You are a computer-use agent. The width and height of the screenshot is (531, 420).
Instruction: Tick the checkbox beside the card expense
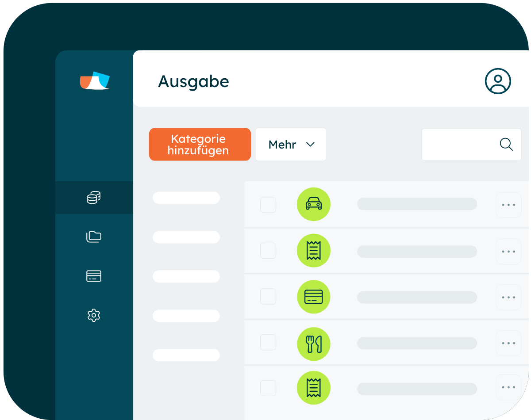tap(268, 297)
